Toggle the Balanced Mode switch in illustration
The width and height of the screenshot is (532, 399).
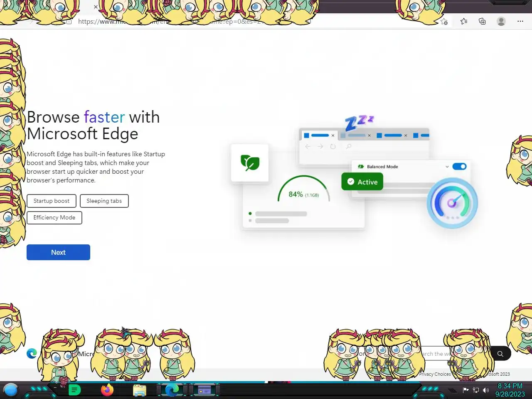pos(459,166)
